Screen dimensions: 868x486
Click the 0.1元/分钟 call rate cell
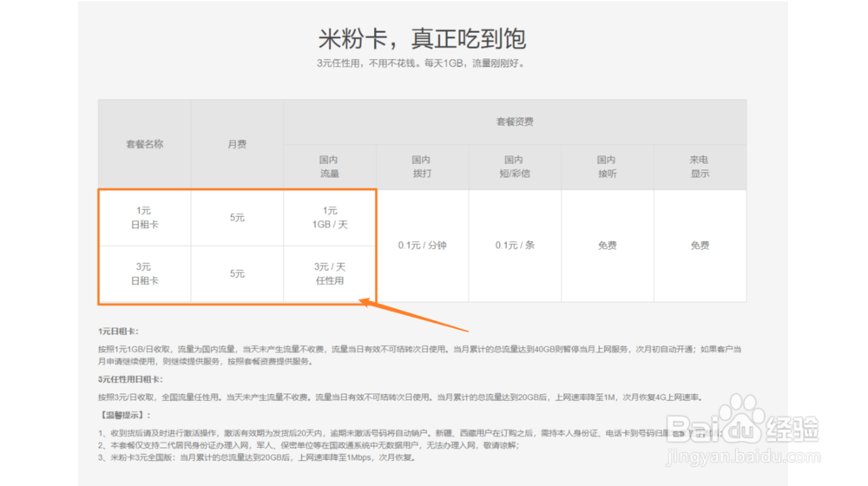(422, 246)
